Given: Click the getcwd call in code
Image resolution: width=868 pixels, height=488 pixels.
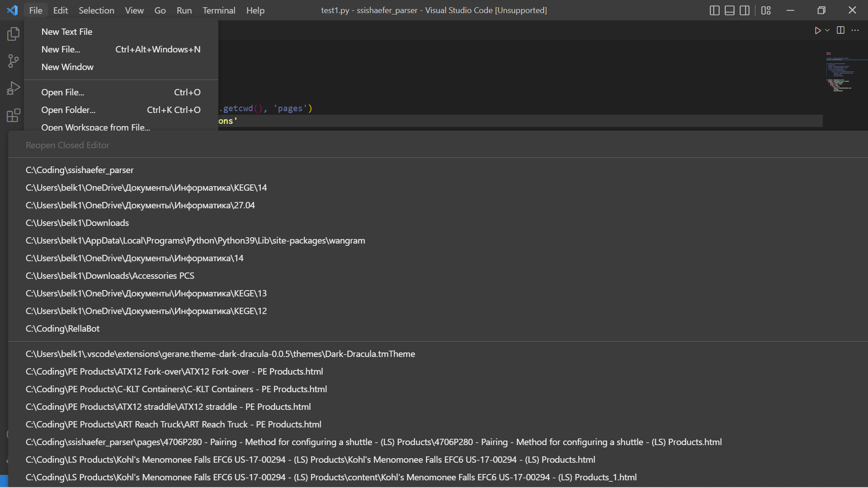Looking at the screenshot, I should (x=238, y=108).
